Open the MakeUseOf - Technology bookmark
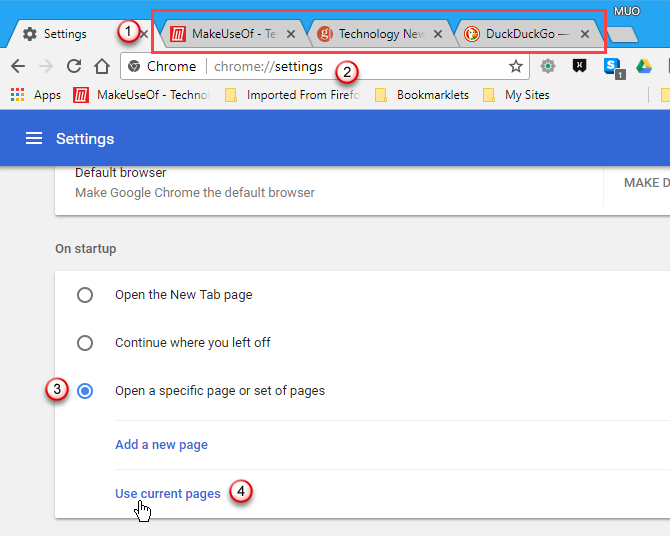This screenshot has width=670, height=536. 141,95
